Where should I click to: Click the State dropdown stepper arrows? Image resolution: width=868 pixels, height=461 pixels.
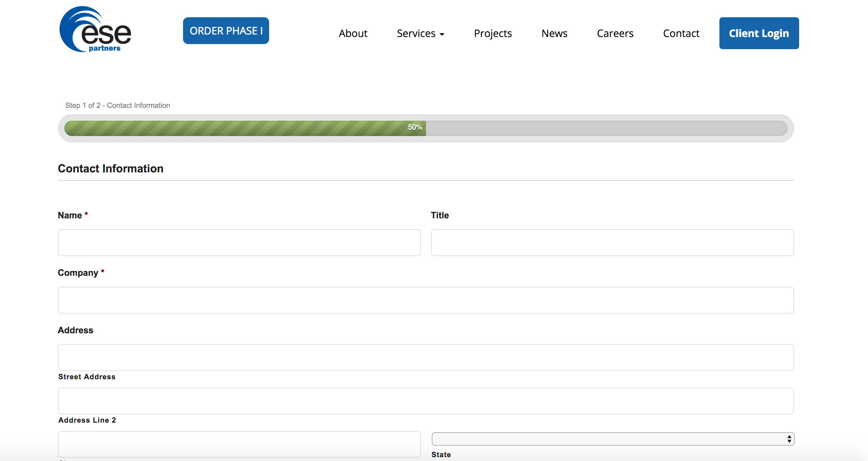pyautogui.click(x=789, y=439)
